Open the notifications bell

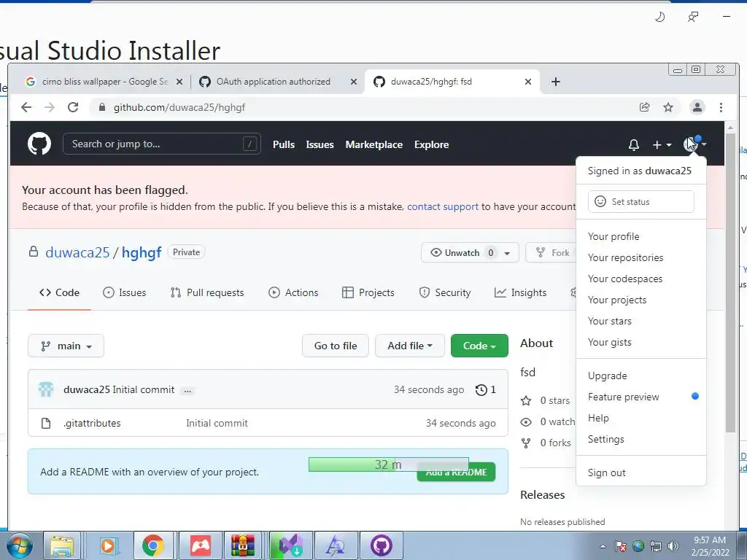634,145
